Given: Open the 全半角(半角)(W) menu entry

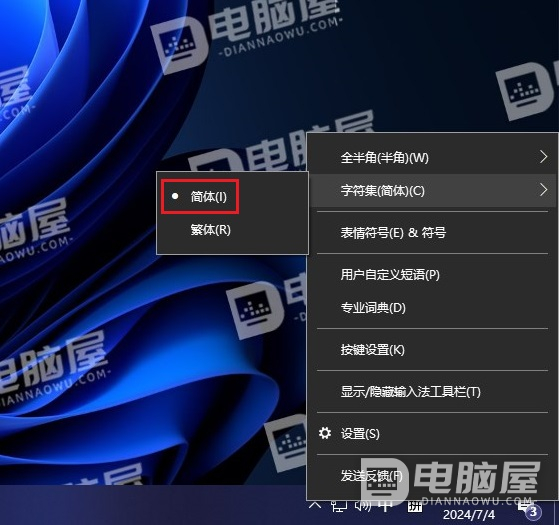Looking at the screenshot, I should 432,157.
